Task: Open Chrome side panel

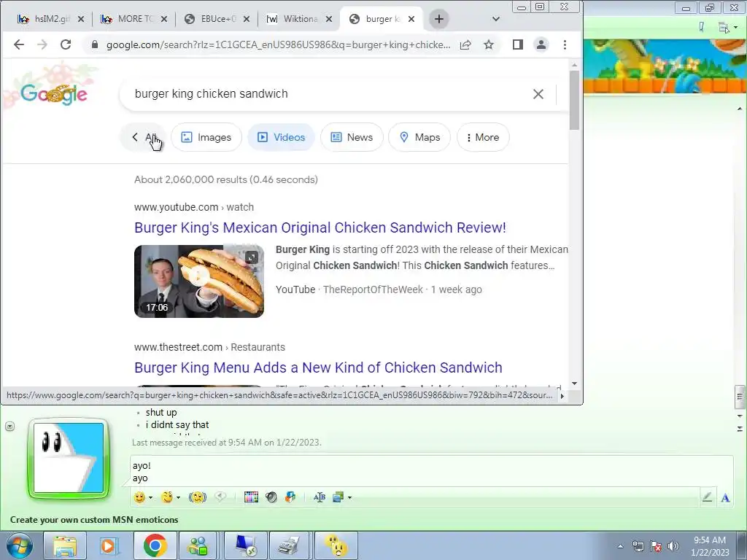Action: point(518,44)
